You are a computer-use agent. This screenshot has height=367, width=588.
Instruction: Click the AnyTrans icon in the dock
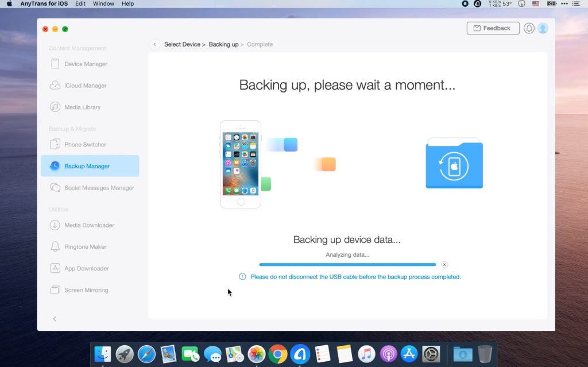click(300, 354)
